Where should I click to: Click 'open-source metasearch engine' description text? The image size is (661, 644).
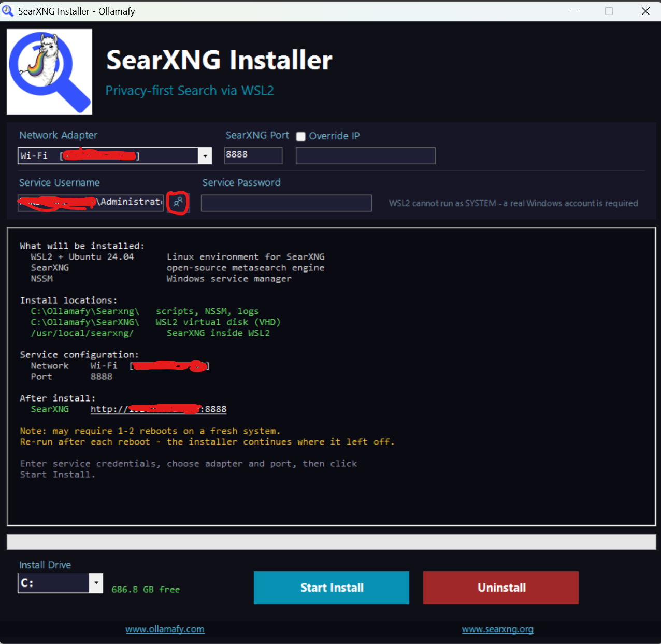coord(246,268)
